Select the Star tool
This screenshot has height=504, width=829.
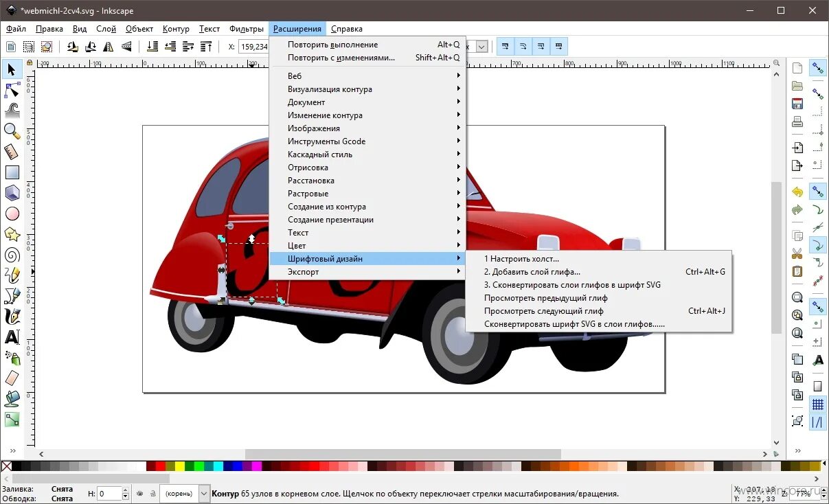pyautogui.click(x=11, y=234)
